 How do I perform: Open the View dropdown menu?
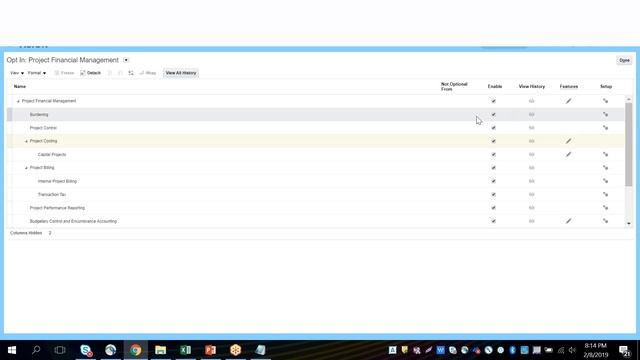click(17, 73)
